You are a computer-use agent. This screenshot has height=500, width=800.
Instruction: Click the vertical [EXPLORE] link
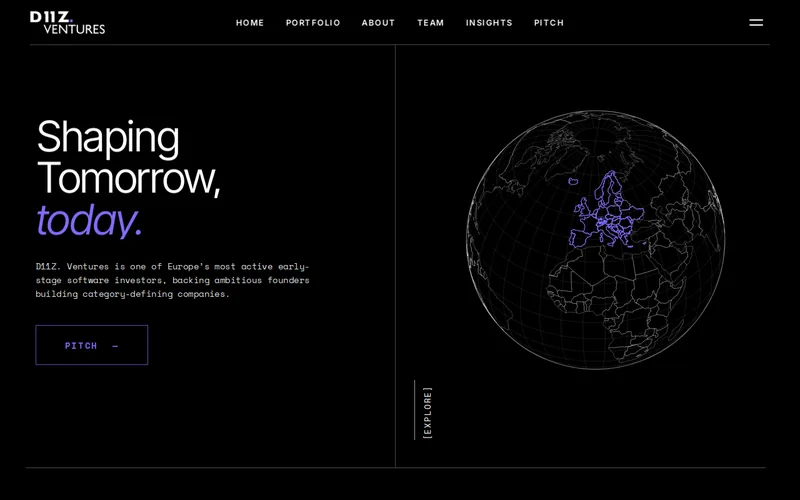pos(428,412)
